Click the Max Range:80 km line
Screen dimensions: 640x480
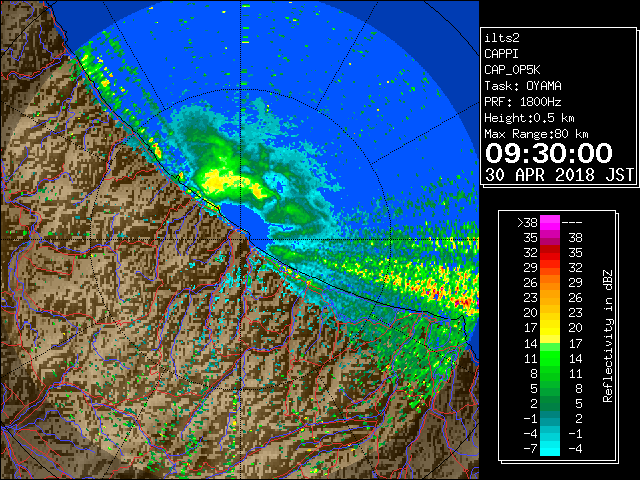(536, 134)
